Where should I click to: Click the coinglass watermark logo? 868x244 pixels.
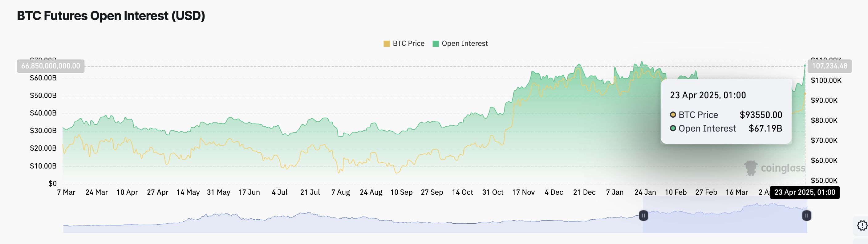(774, 168)
